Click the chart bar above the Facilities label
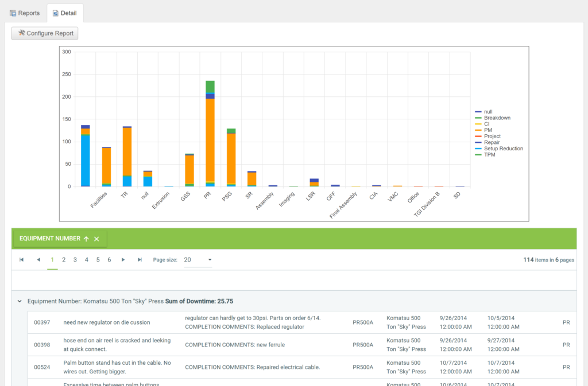The image size is (588, 386). point(106,167)
